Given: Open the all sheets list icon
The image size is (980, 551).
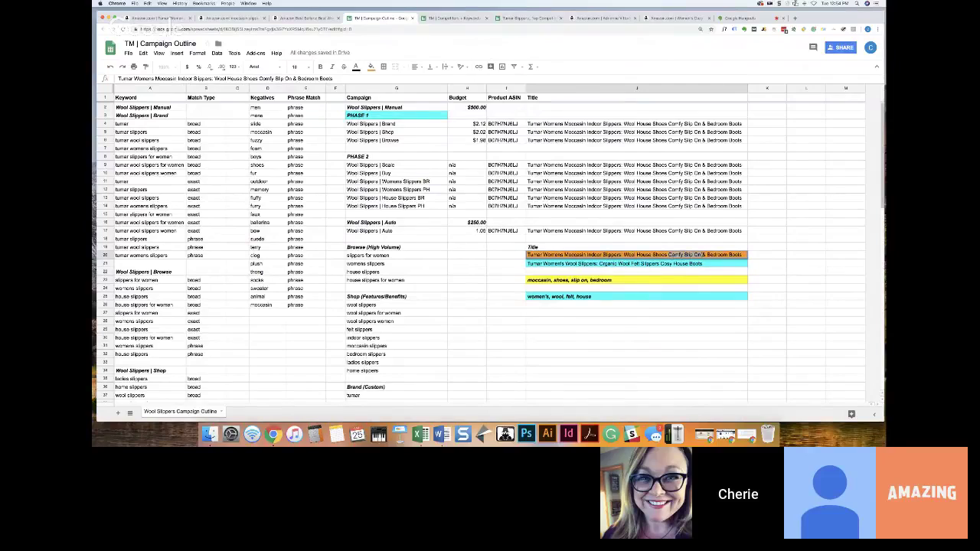Looking at the screenshot, I should pyautogui.click(x=130, y=413).
